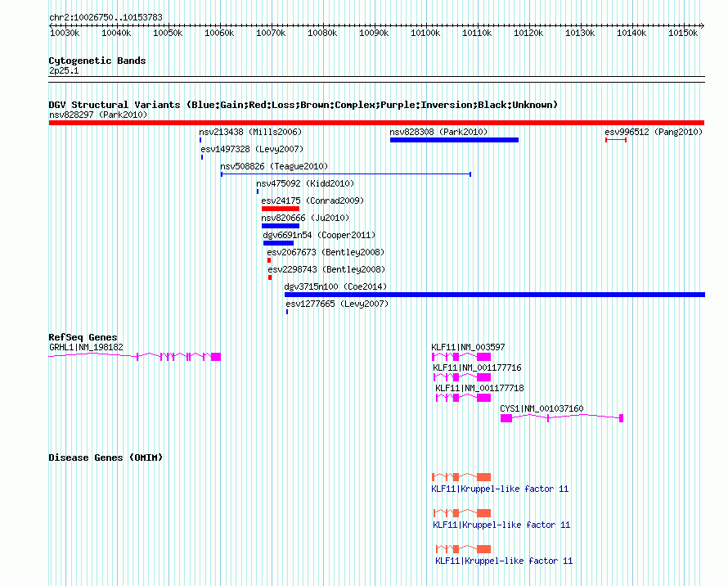Click the dgv3715n100 (Coe2014) text label
728x586 pixels.
click(335, 286)
